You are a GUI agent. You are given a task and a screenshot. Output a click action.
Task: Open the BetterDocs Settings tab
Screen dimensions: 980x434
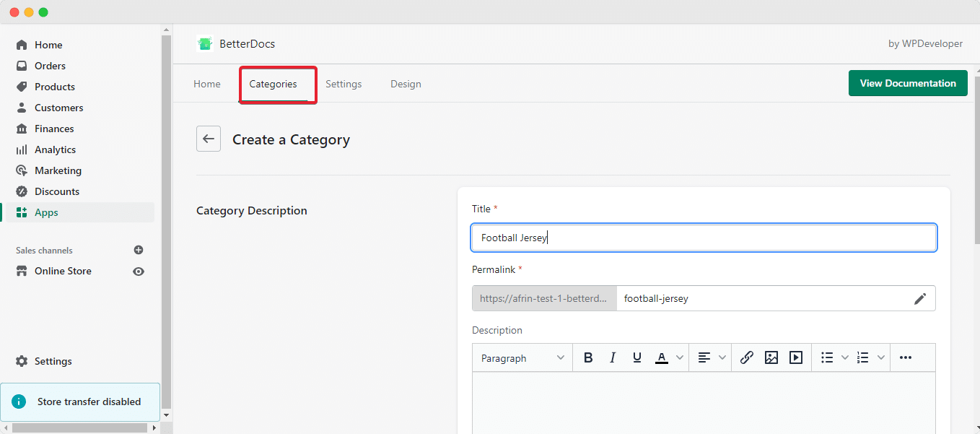click(x=343, y=83)
